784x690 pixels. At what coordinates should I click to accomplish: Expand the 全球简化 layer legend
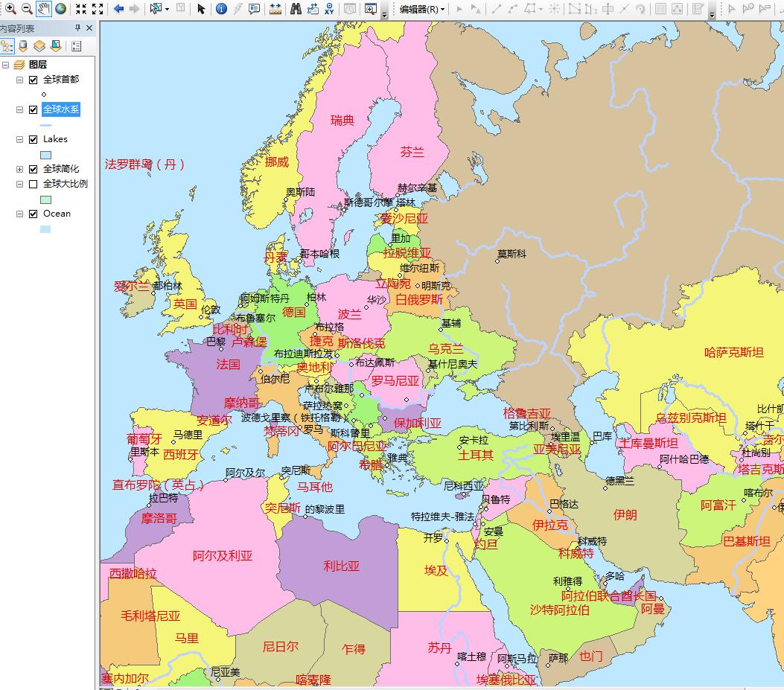19,169
